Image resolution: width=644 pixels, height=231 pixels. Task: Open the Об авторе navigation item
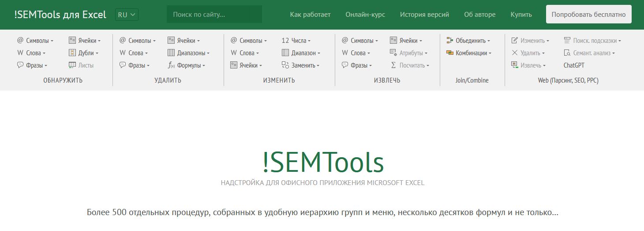click(479, 15)
